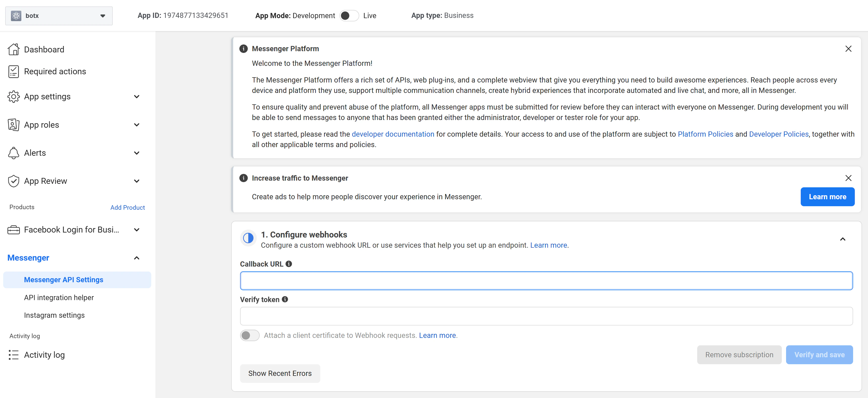
Task: Focus the Callback URL input field
Action: [x=546, y=281]
